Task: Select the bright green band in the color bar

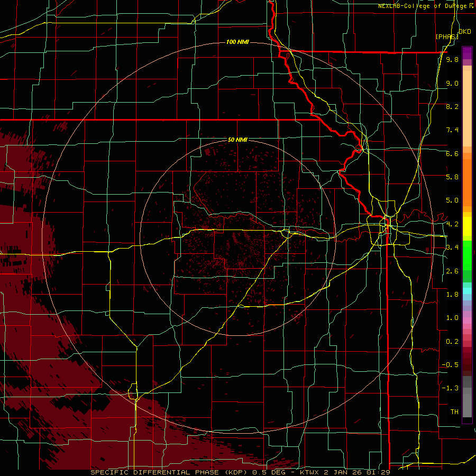Action: (x=467, y=255)
